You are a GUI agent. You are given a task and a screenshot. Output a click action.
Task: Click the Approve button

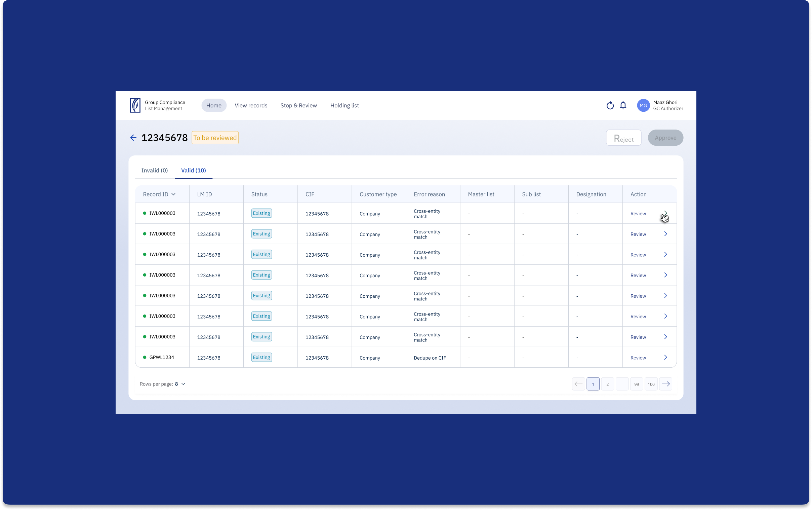[665, 138]
